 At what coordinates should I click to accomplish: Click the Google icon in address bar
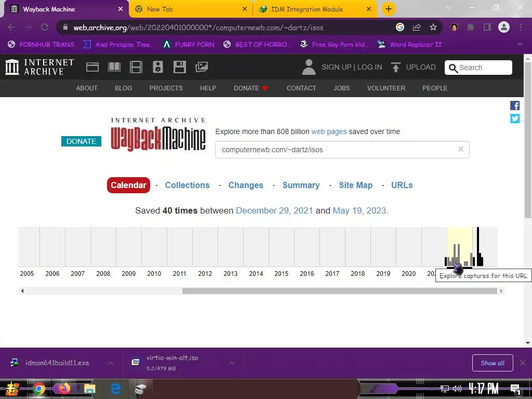point(400,27)
